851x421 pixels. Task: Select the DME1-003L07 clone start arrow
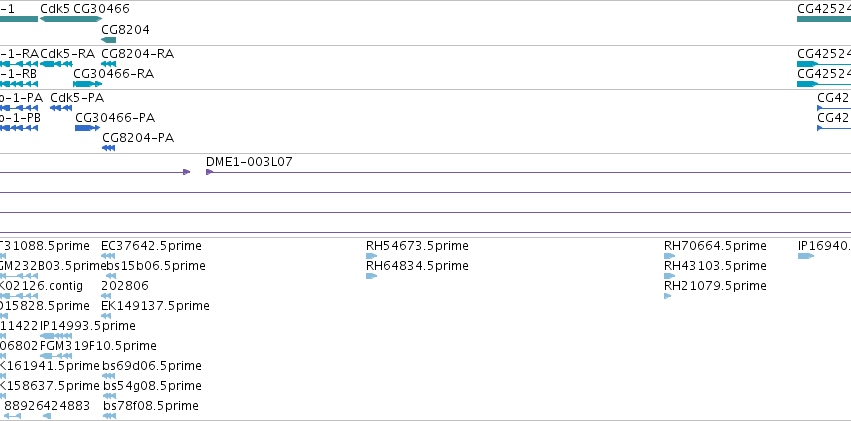pyautogui.click(x=209, y=172)
